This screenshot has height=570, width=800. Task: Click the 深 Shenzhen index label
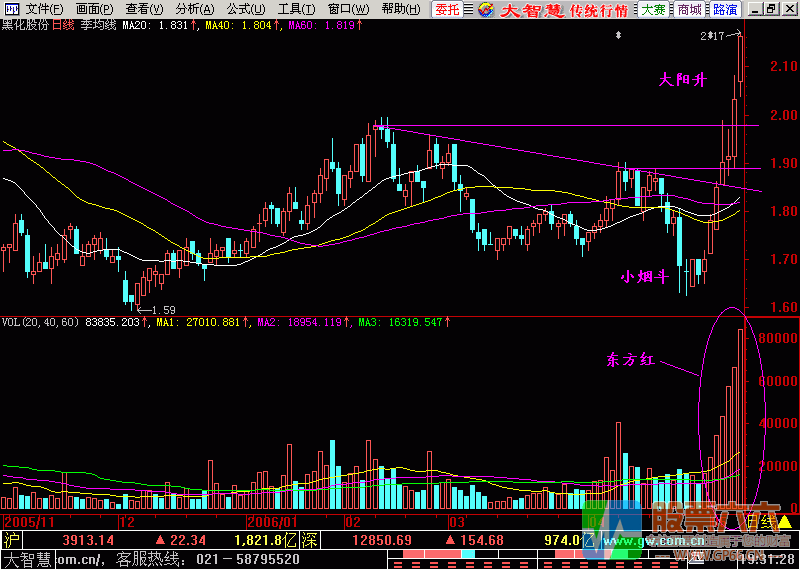tap(314, 540)
